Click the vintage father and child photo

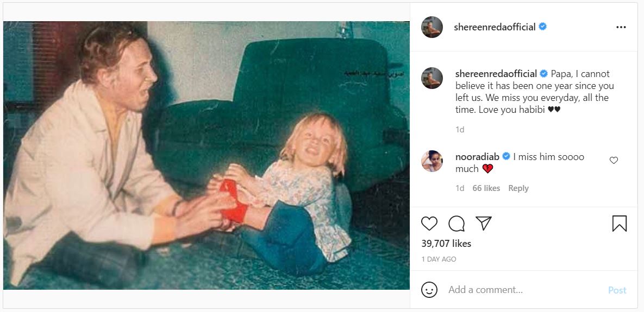tap(207, 155)
